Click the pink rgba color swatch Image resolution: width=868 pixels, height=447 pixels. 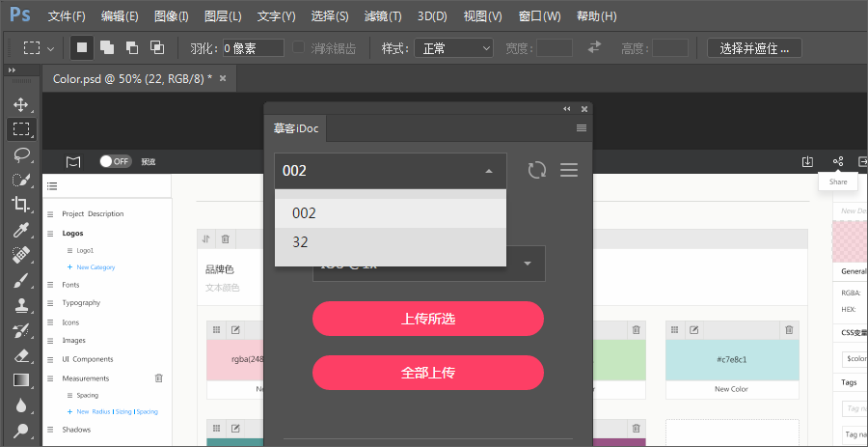coord(235,360)
